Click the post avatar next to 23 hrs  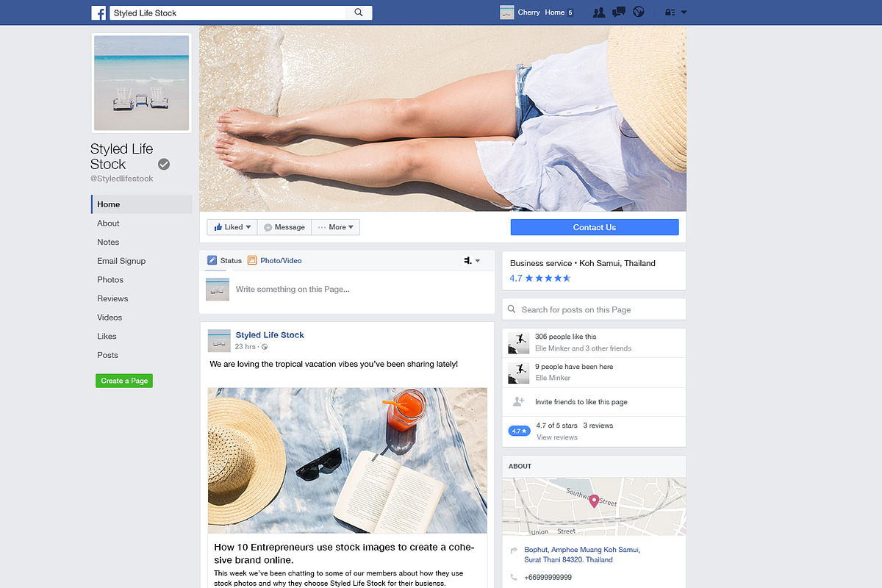point(219,340)
